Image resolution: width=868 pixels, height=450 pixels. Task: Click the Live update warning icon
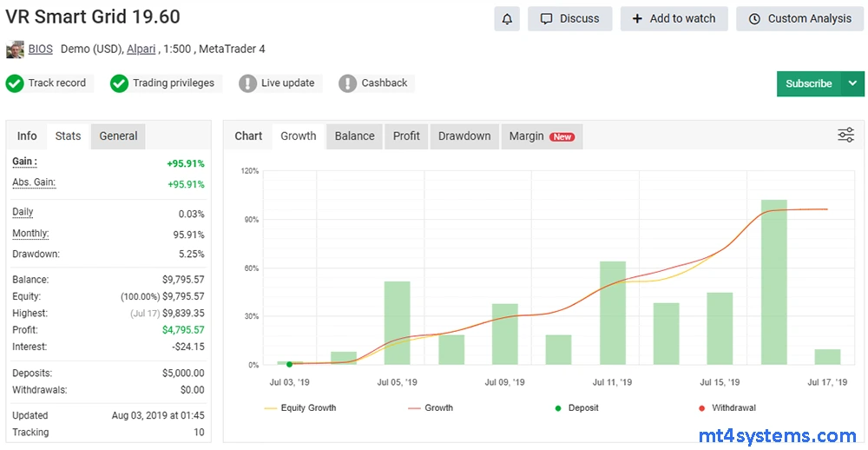pyautogui.click(x=248, y=83)
